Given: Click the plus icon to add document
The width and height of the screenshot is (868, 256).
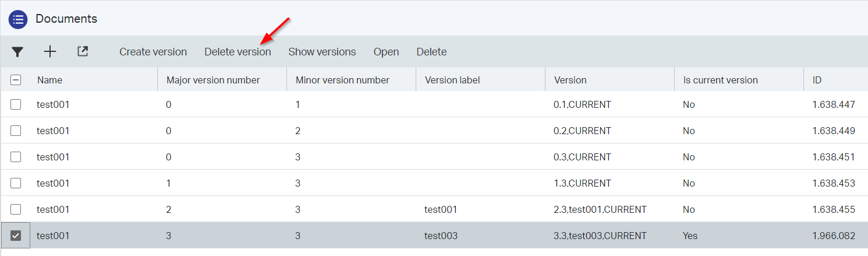Looking at the screenshot, I should pyautogui.click(x=50, y=52).
